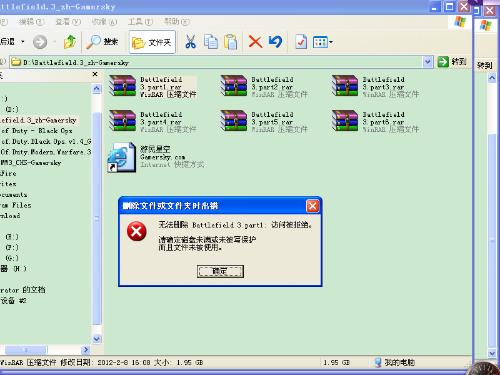Open the Views dropdown icon
Screen dimensions: 500x375
(x=323, y=42)
